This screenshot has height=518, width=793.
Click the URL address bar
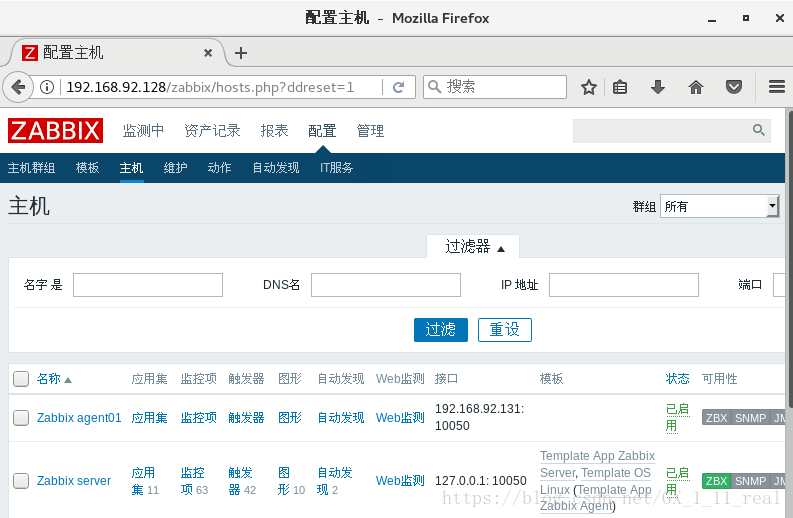223,87
